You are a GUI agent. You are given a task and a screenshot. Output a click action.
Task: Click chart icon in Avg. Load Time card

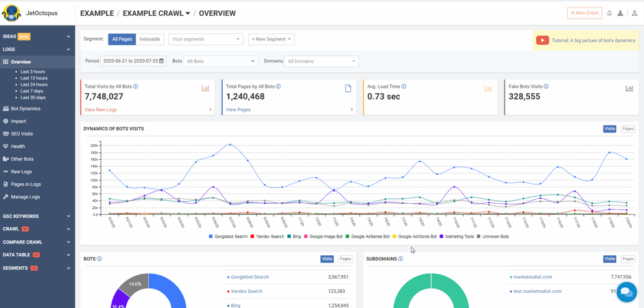[488, 88]
